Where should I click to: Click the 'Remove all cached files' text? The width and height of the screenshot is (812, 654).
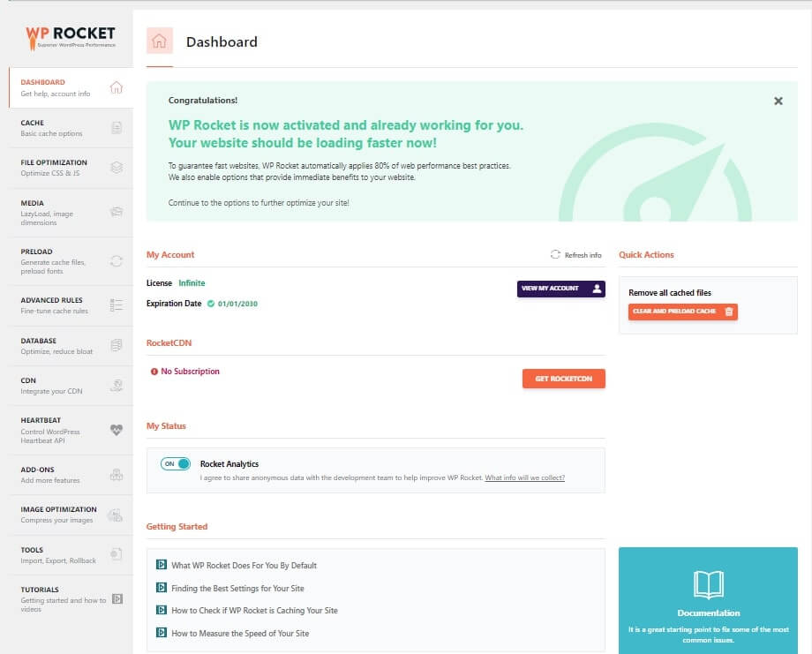tap(670, 292)
